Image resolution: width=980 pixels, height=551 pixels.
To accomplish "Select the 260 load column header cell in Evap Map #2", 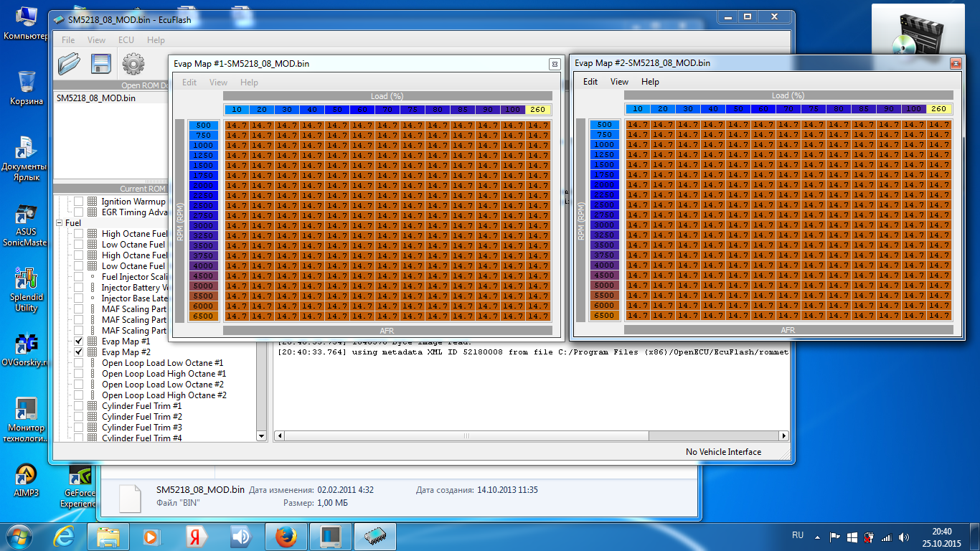I will point(940,109).
